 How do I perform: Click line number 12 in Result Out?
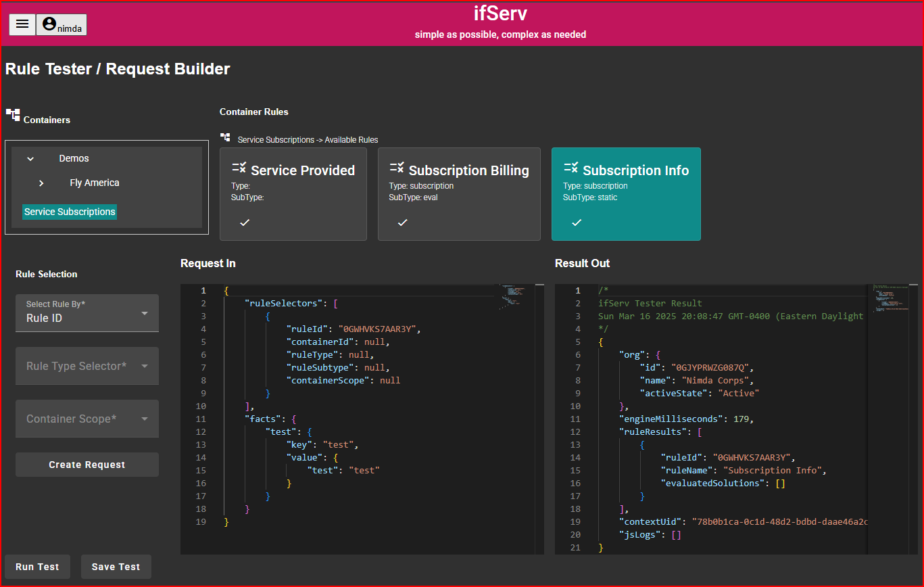coord(575,432)
